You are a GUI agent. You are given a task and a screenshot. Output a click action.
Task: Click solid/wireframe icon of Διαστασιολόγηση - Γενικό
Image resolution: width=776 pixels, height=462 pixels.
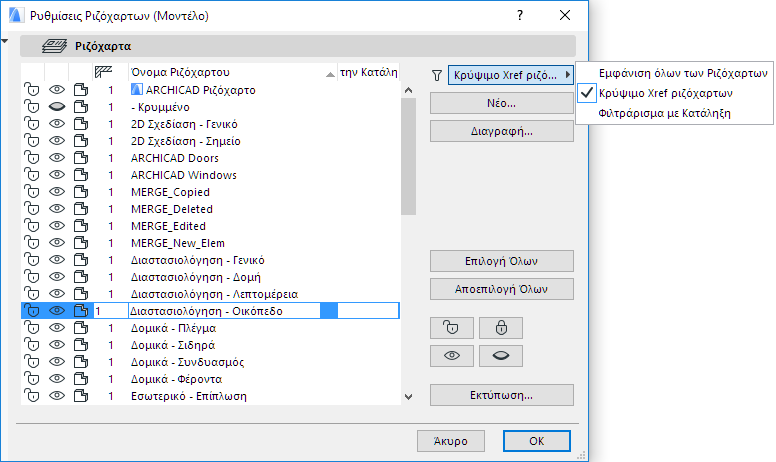click(81, 260)
